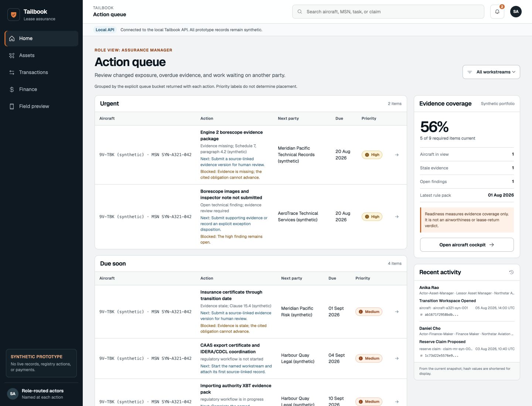Viewport: 532px width, 406px height.
Task: Open arrow for Engine 2 borescope evidence row
Action: [397, 155]
